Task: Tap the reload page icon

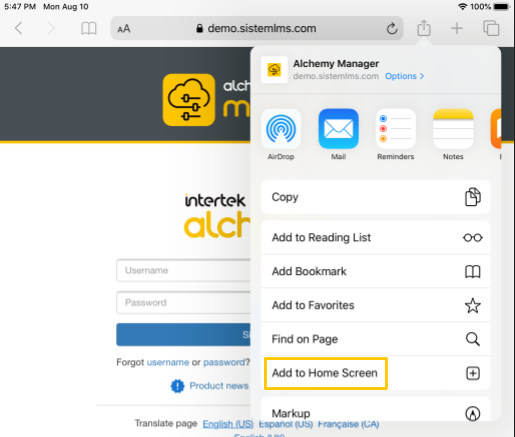Action: point(392,28)
